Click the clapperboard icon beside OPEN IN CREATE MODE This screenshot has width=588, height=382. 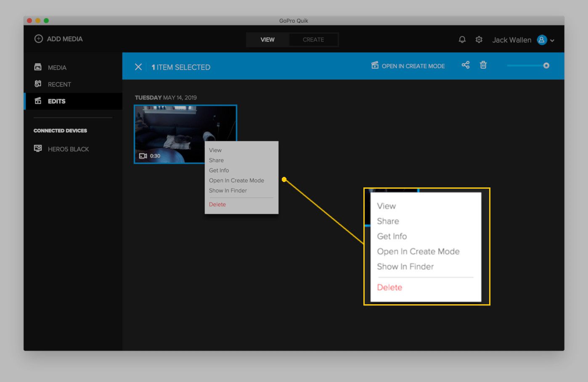tap(375, 65)
